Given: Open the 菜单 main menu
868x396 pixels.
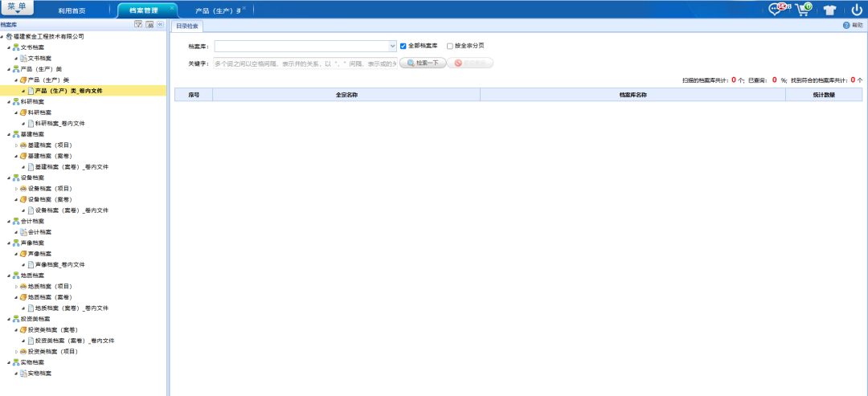Looking at the screenshot, I should click(17, 7).
